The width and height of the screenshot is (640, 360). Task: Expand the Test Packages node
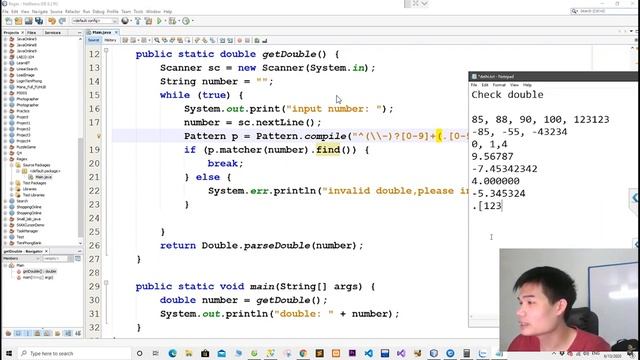12,183
